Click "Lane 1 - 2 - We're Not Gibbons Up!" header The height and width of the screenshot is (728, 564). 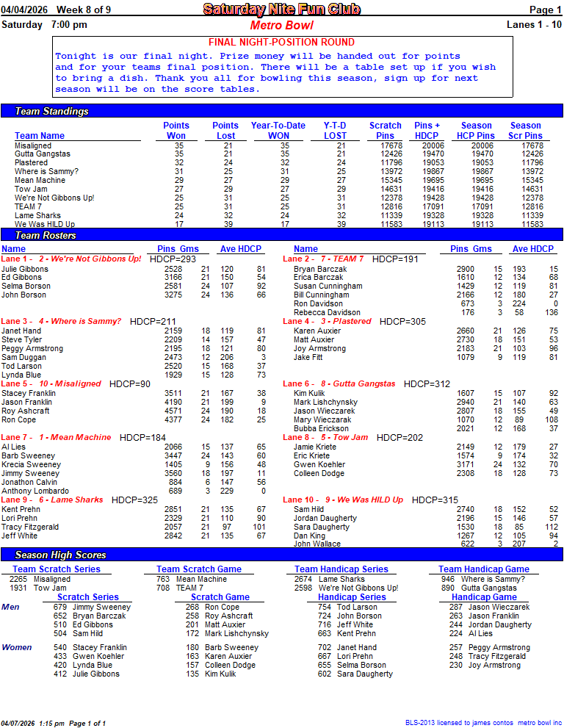(71, 259)
